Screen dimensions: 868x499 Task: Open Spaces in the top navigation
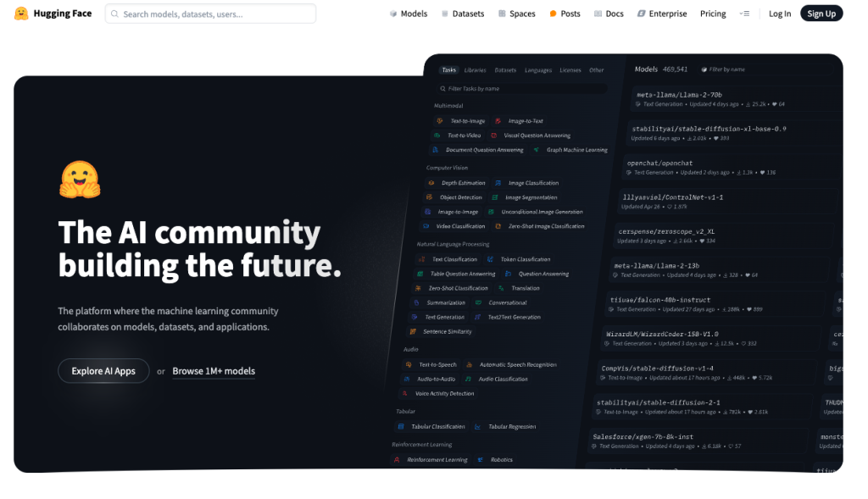point(516,14)
